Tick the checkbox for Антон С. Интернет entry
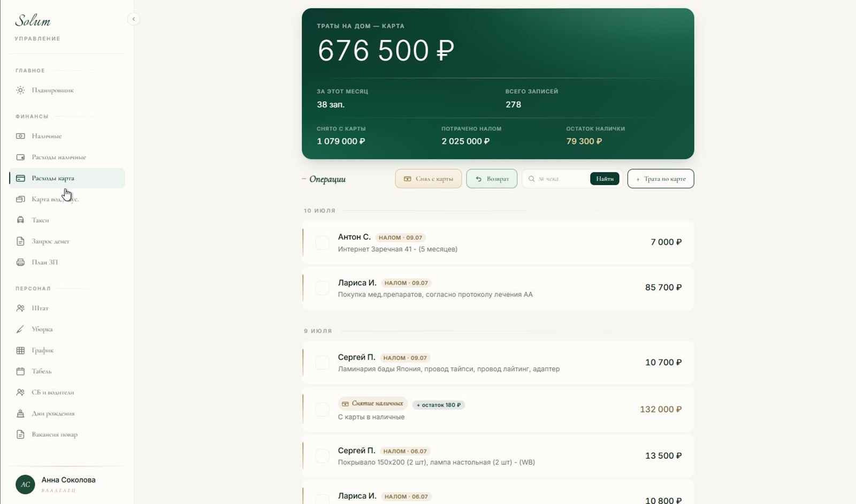856x504 pixels. pyautogui.click(x=322, y=242)
